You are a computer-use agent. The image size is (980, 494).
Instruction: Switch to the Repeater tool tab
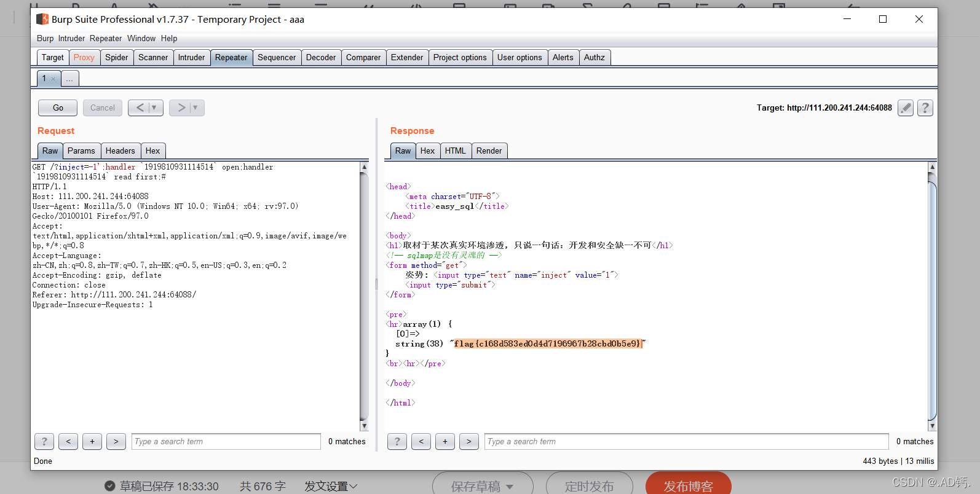click(x=231, y=57)
